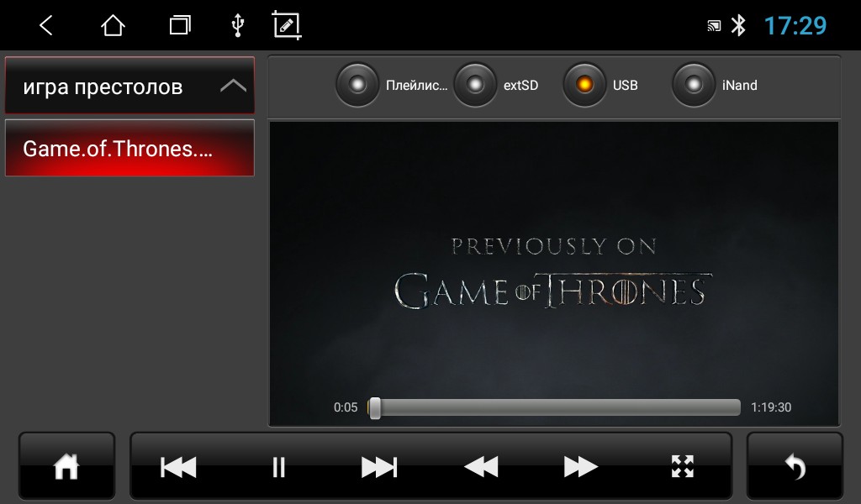This screenshot has height=504, width=861.
Task: Tap elapsed time 0:05
Action: [346, 407]
